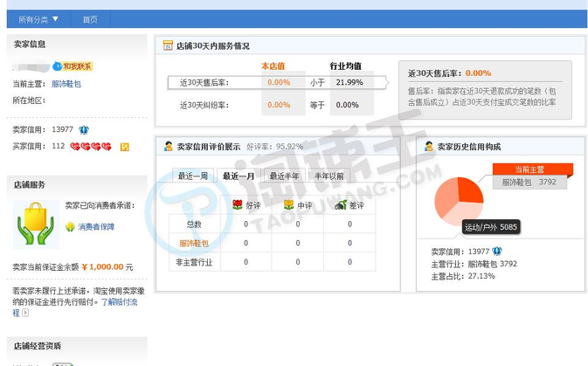Go to the 首页 tab
This screenshot has height=366, width=588.
click(90, 18)
